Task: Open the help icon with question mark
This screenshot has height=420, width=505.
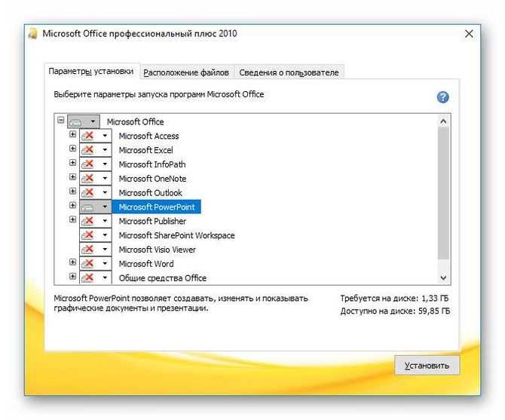Action: coord(443,97)
